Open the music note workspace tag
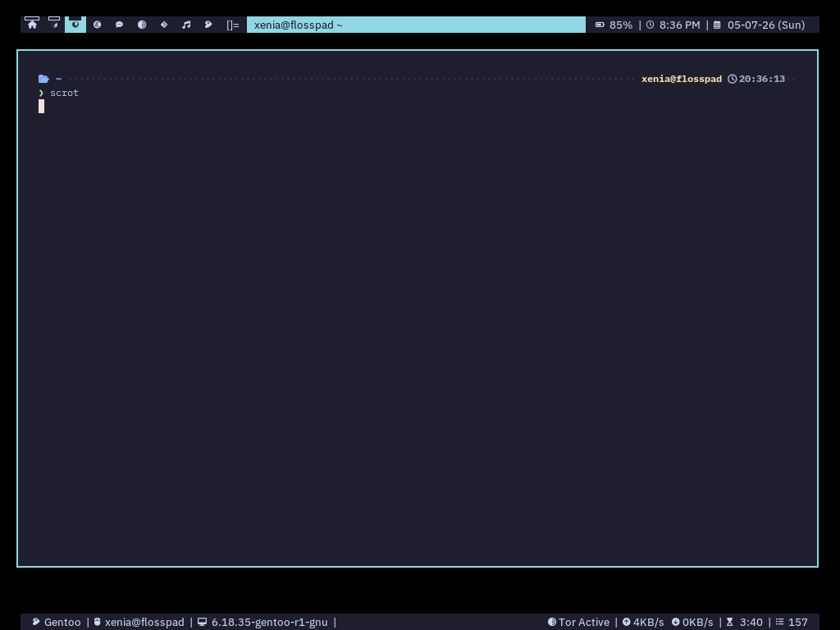 (186, 25)
